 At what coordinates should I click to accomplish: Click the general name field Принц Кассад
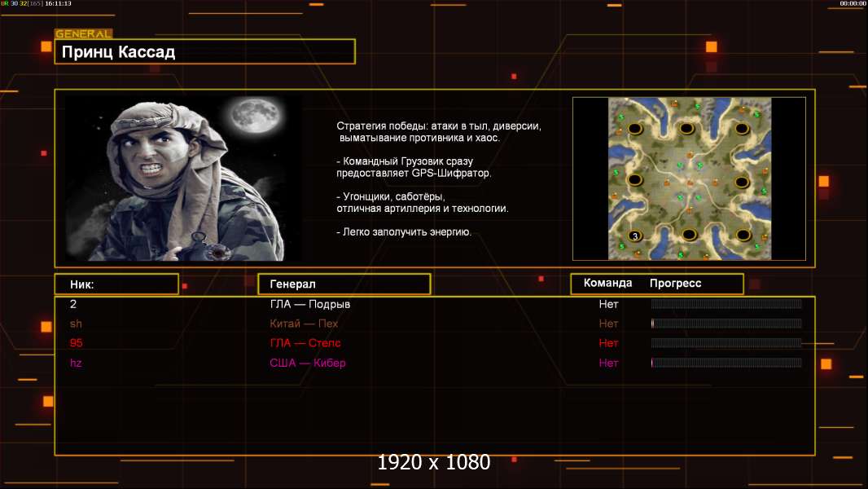[x=204, y=51]
